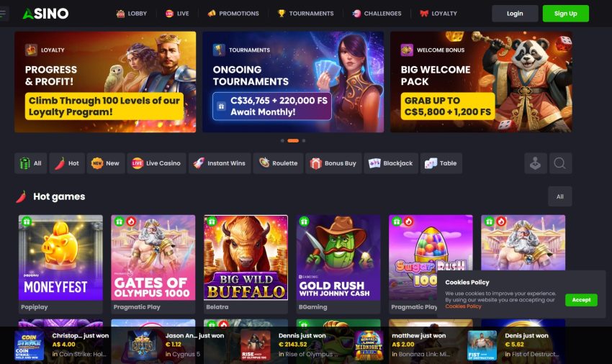The height and width of the screenshot is (364, 612).
Task: Open the hamburger side menu icon
Action: coord(3,14)
